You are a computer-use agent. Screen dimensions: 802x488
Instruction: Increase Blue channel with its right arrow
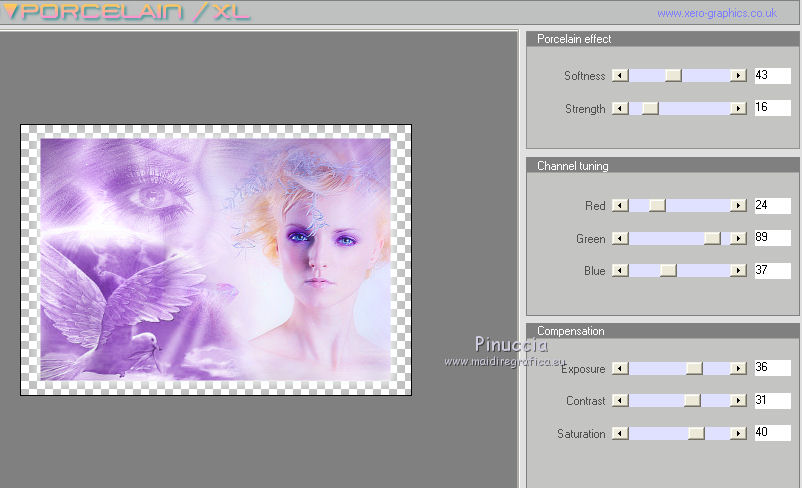click(738, 271)
